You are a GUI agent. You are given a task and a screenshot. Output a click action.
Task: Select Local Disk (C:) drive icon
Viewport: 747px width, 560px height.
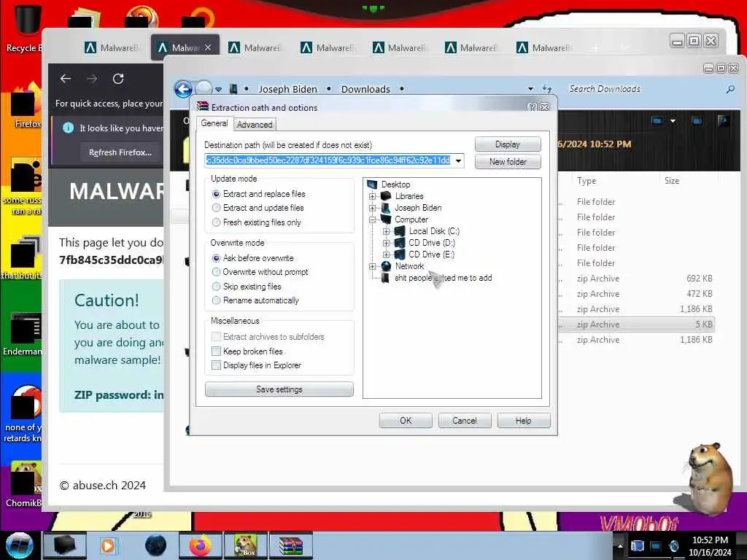[400, 231]
